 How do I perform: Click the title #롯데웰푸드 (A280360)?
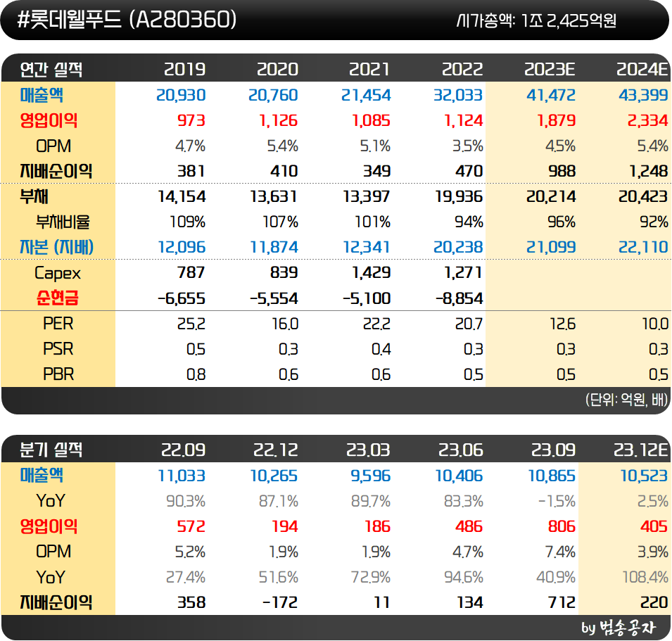[127, 20]
